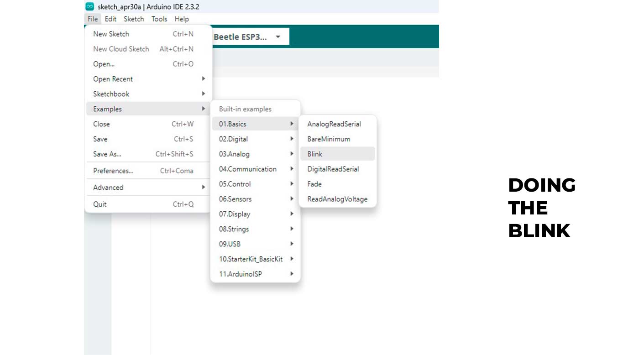Expand the 05.Control examples category
Viewport: 644px width, 355px height.
(255, 184)
